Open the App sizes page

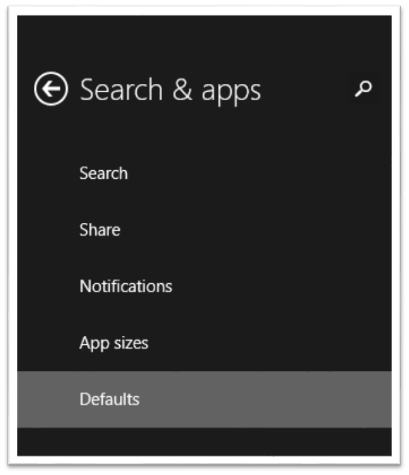204,343
